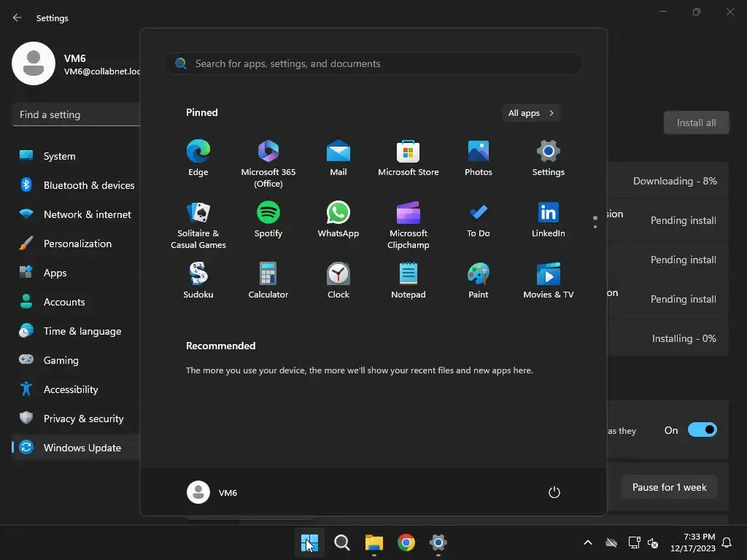Viewport: 747px width, 560px height.
Task: Open Personalization settings
Action: click(x=76, y=244)
